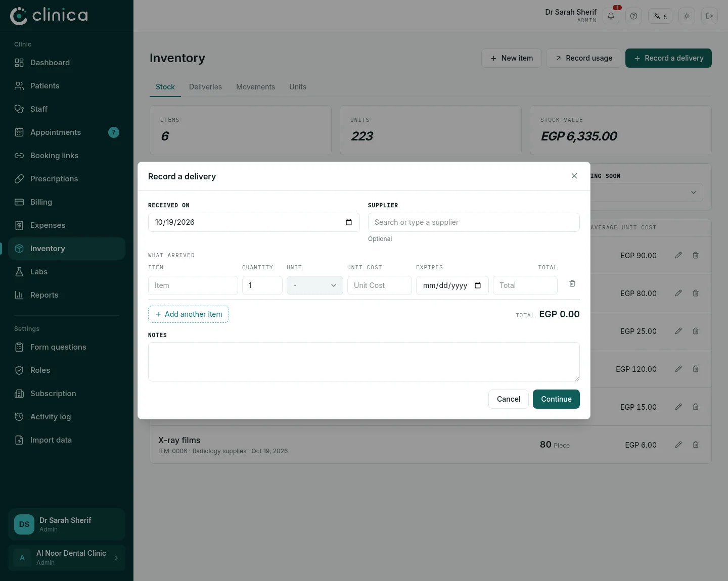Delete item priced EGP 120.00
This screenshot has width=728, height=581.
[x=696, y=369]
